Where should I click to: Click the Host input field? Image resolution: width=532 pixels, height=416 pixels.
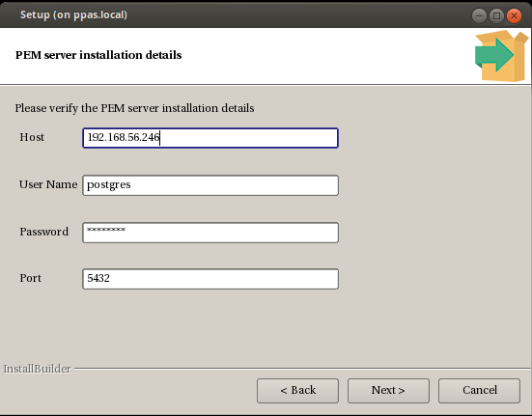[210, 138]
